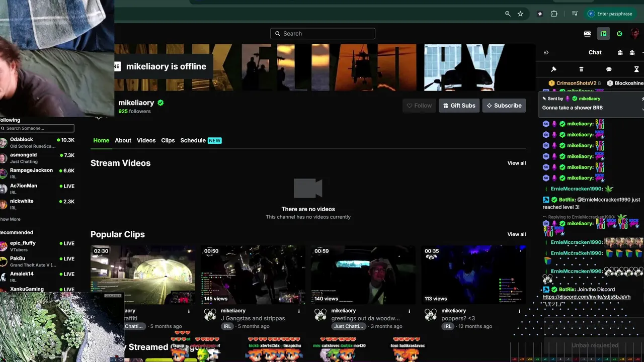Screen dimensions: 644x362
Task: Click View all for Popular Clips
Action: coord(516,234)
